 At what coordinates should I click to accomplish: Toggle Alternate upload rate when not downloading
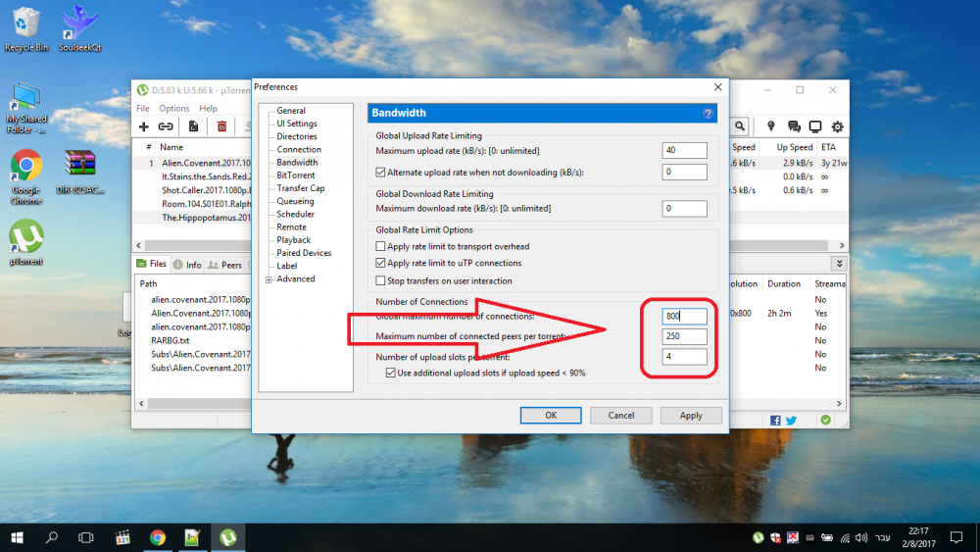point(380,172)
